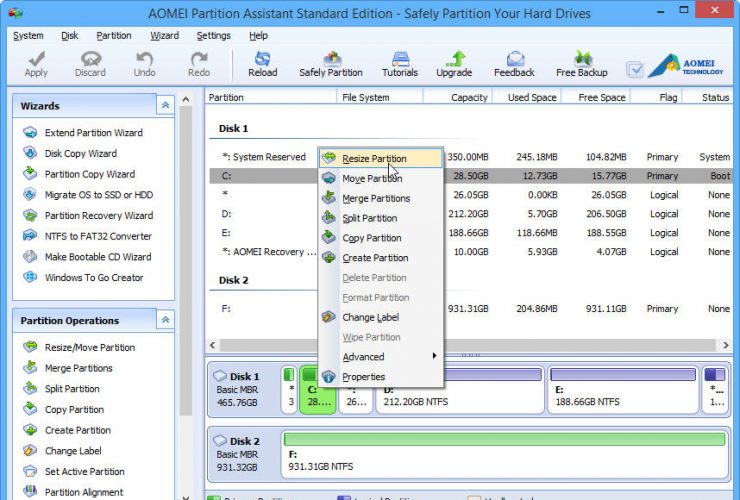
Task: Choose Copy Partition in the context menu
Action: [381, 238]
